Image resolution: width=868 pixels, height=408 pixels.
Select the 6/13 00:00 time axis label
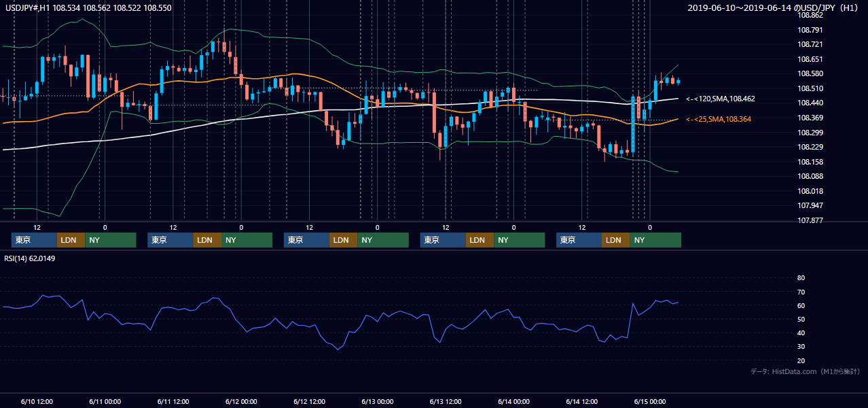click(378, 401)
